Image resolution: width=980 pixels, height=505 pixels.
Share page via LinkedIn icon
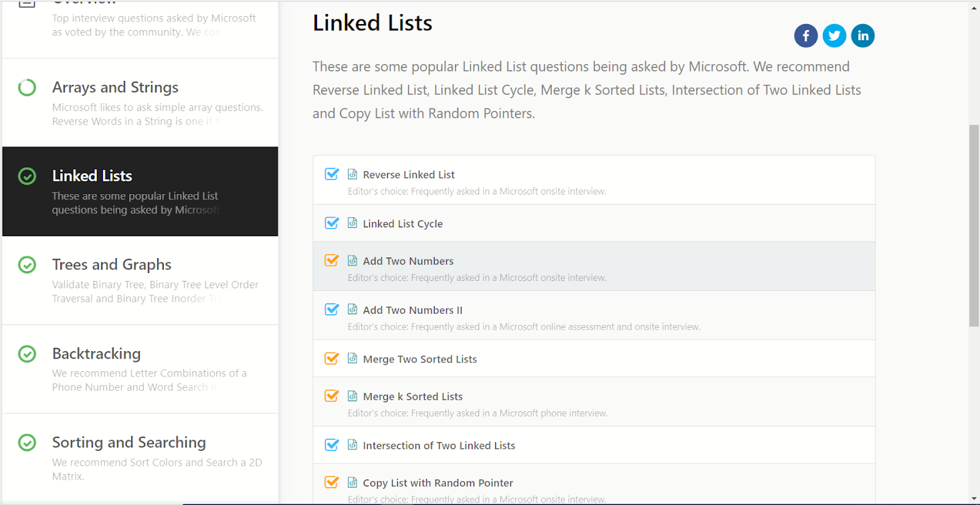(x=863, y=35)
